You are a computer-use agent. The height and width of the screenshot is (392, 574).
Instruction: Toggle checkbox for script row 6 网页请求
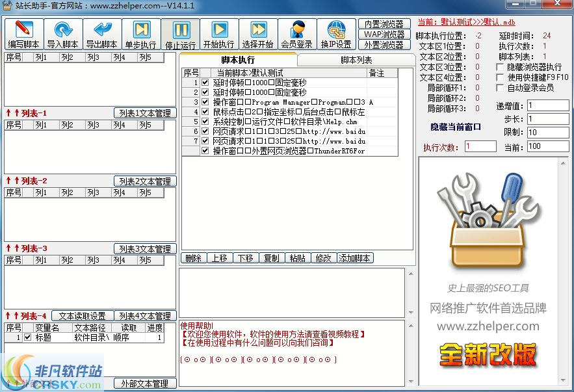205,131
